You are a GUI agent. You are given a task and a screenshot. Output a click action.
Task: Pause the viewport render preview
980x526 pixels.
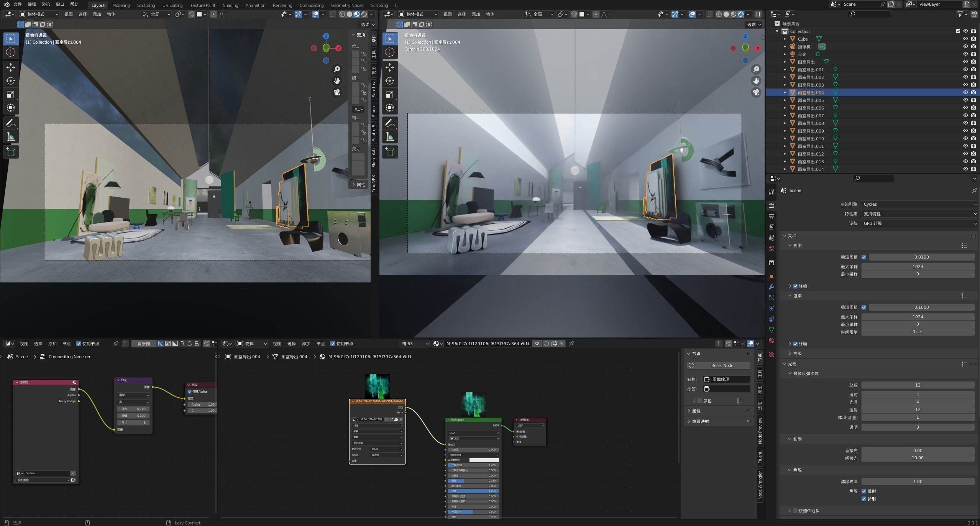click(758, 14)
